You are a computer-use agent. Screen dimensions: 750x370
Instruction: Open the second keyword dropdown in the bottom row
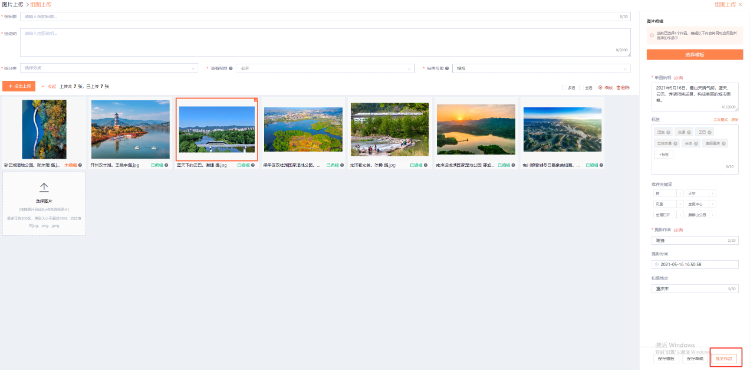coord(701,215)
